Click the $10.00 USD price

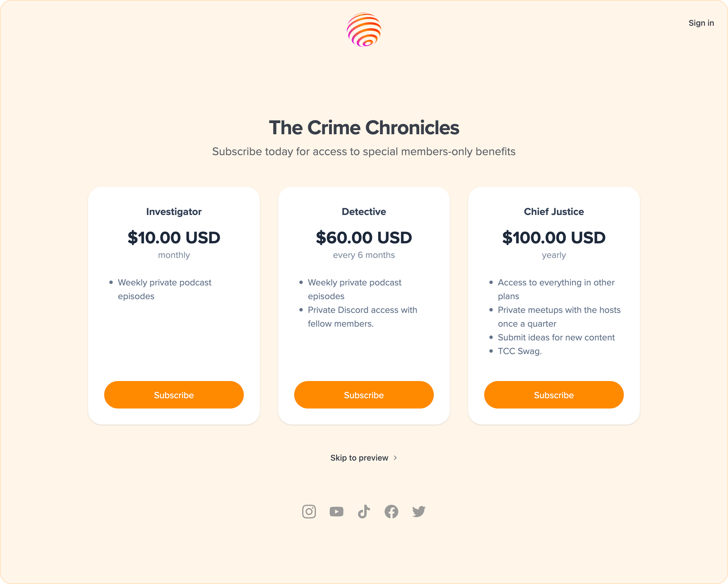174,237
